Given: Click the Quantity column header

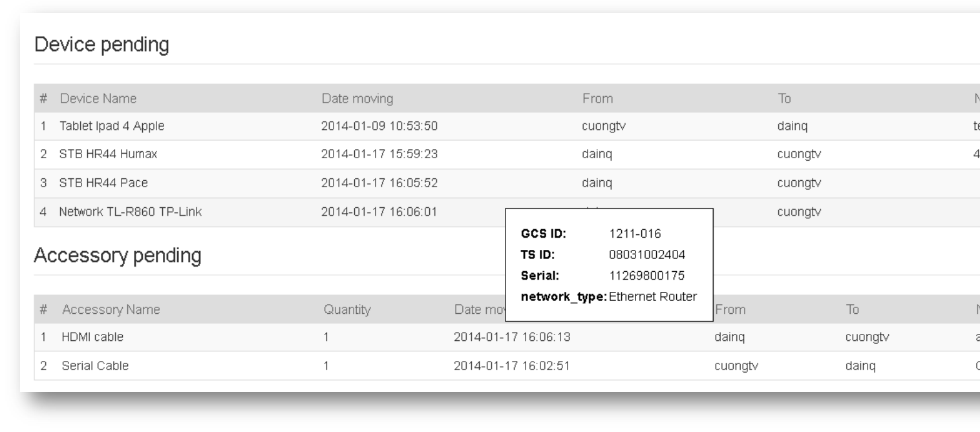Looking at the screenshot, I should pos(347,310).
